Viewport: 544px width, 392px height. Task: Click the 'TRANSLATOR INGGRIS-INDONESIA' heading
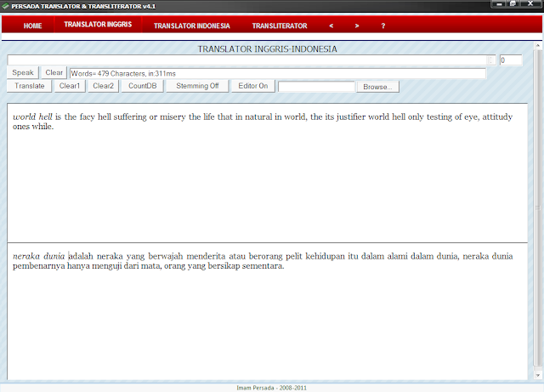pyautogui.click(x=267, y=49)
